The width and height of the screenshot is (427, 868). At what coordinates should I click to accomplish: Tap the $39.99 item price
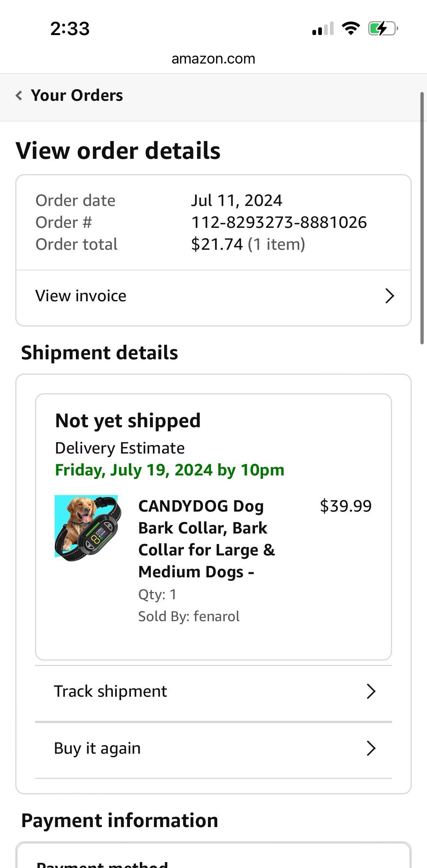pos(346,506)
